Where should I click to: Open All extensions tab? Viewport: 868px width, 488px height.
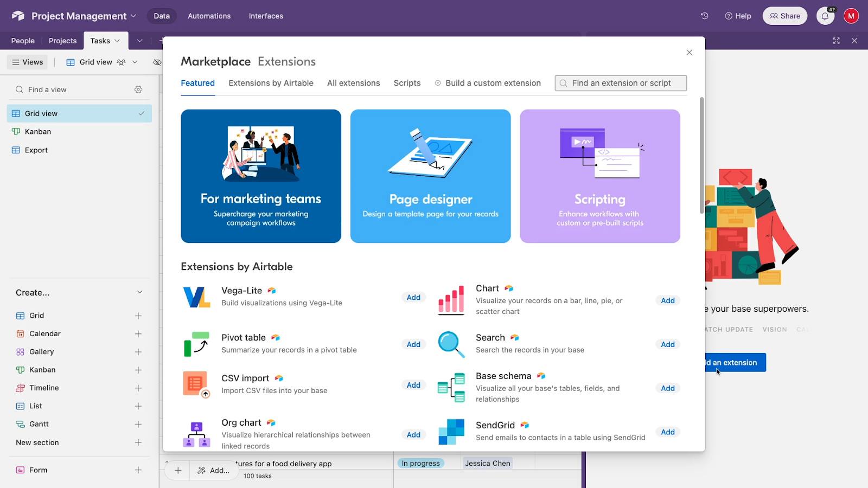point(353,83)
